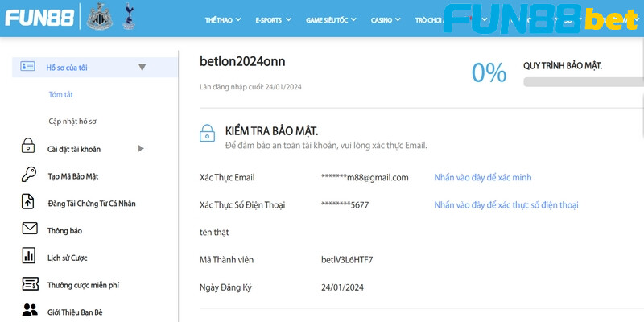
Task: Click Nhấn vào đây để xác minh email link
Action: [x=482, y=177]
